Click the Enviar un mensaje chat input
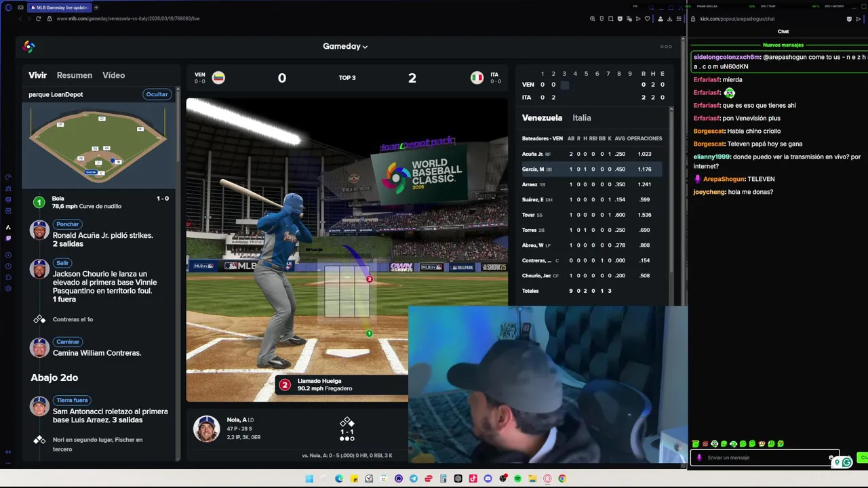868x488 pixels. click(765, 457)
